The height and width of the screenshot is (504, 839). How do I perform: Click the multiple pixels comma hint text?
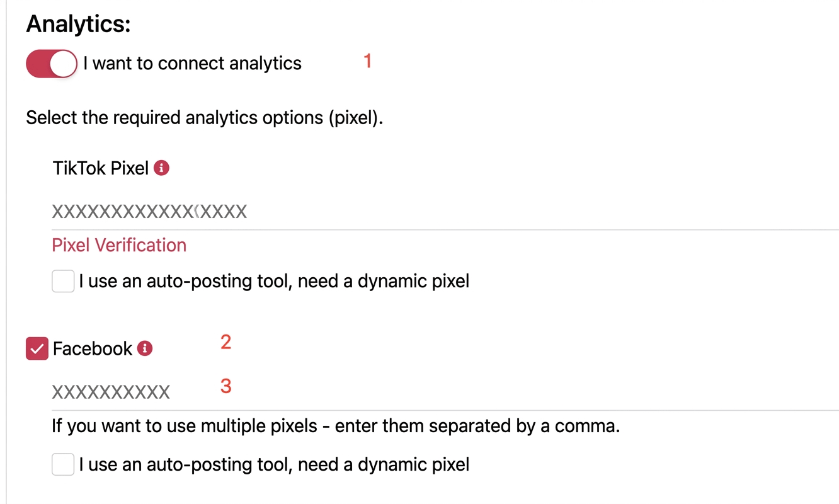(x=336, y=427)
